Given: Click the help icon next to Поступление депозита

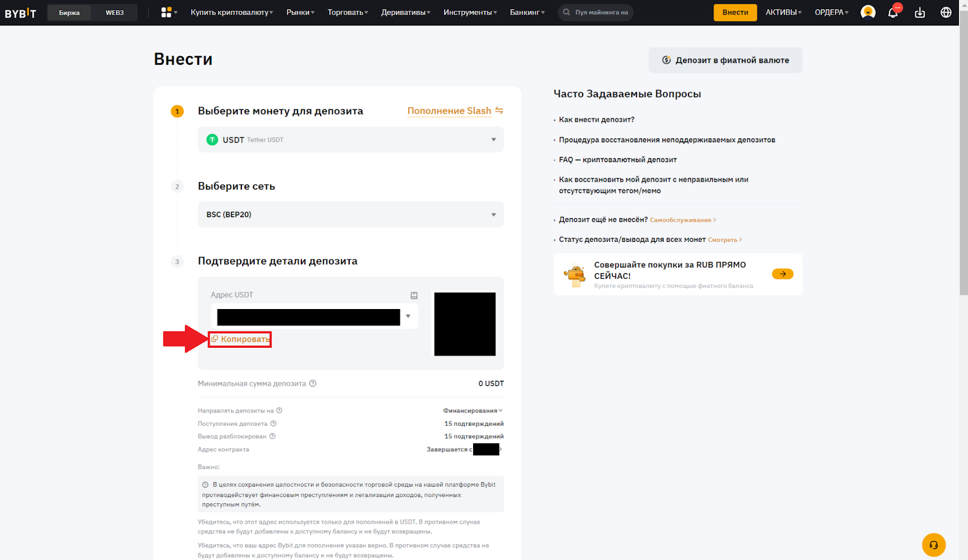Looking at the screenshot, I should pos(273,423).
